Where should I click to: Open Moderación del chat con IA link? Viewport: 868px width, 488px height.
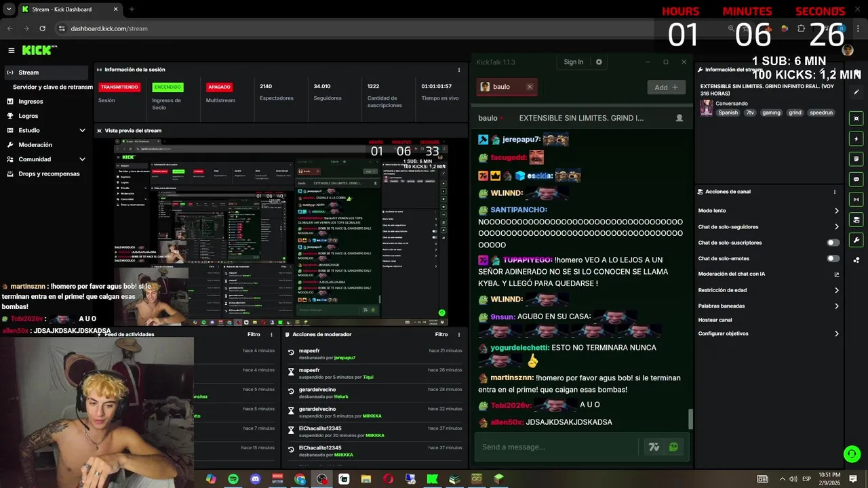point(836,274)
